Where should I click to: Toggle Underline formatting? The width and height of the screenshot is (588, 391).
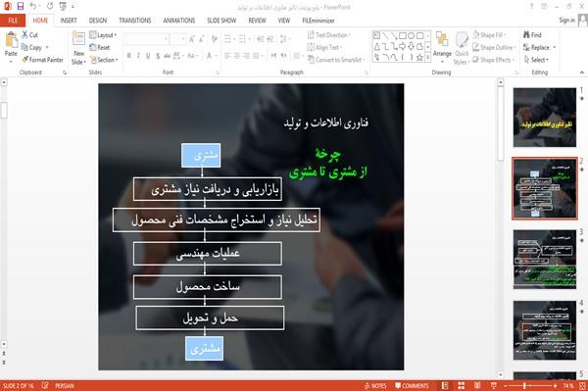(148, 56)
